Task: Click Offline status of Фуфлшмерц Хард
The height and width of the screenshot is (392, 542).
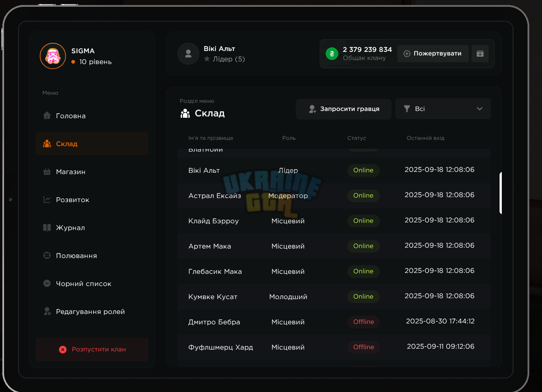Action: (x=364, y=347)
